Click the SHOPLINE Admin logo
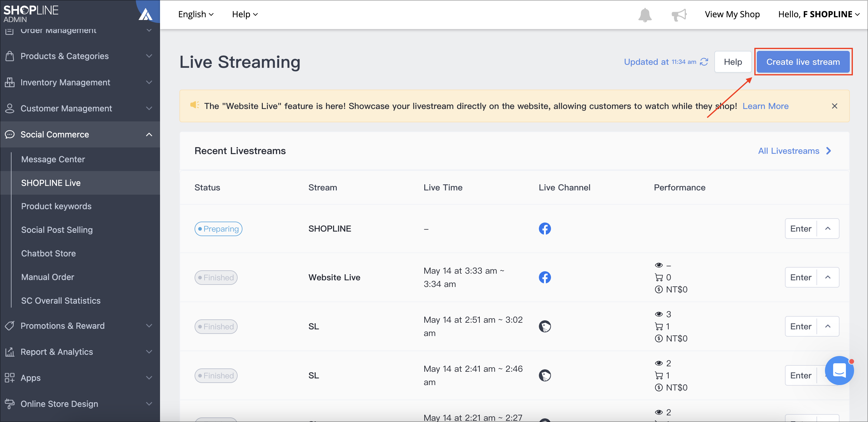Viewport: 868px width, 422px height. [31, 13]
